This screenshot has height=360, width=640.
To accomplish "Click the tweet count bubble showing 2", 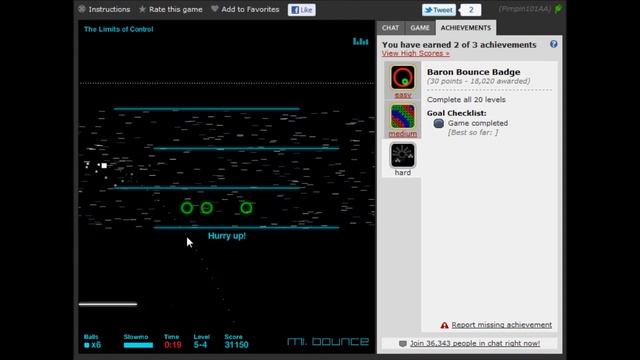I will point(471,10).
